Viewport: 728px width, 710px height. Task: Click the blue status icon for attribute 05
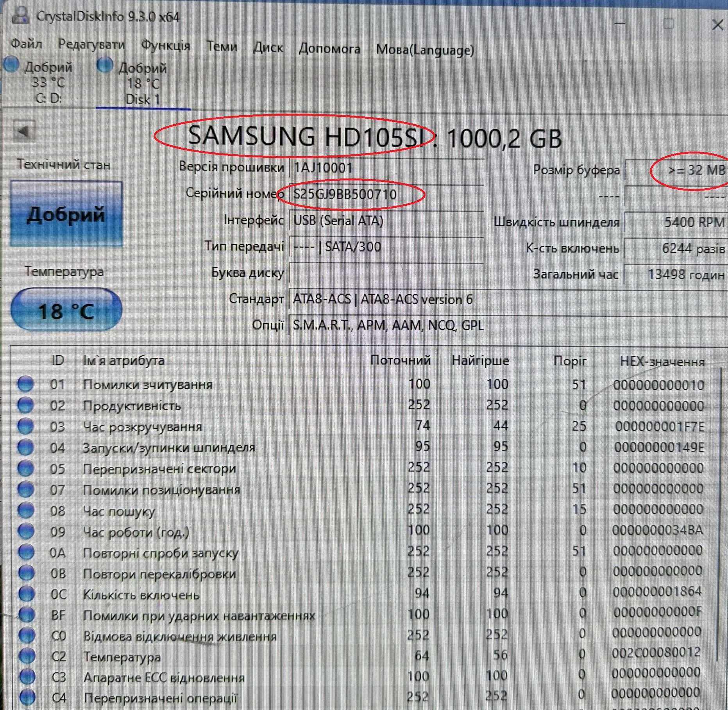26,468
